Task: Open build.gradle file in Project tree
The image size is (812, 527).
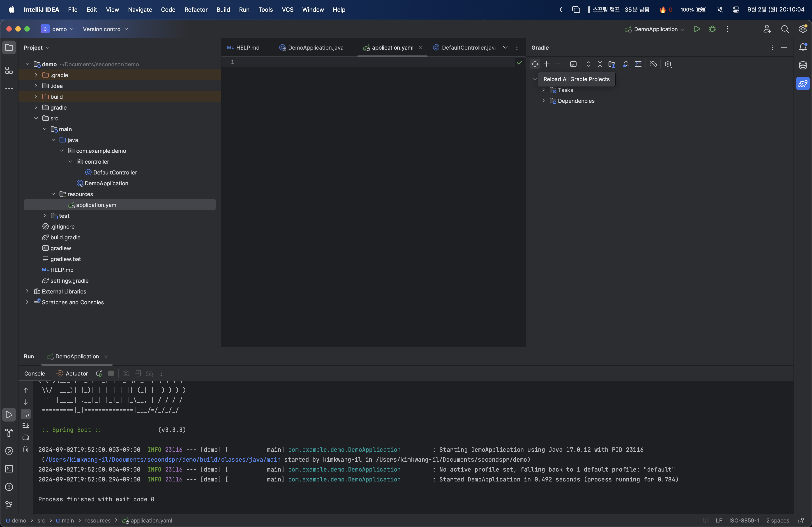Action: [x=65, y=237]
